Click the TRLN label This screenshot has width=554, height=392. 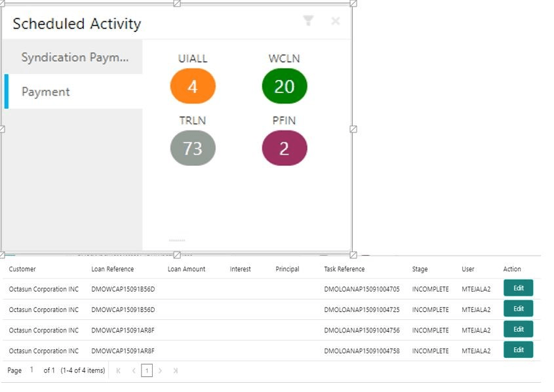coord(193,121)
